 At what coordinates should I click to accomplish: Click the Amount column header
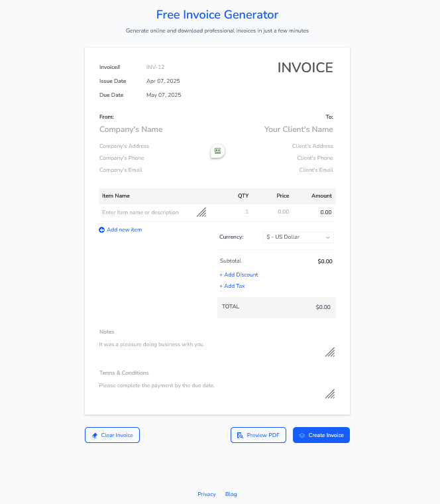321,196
